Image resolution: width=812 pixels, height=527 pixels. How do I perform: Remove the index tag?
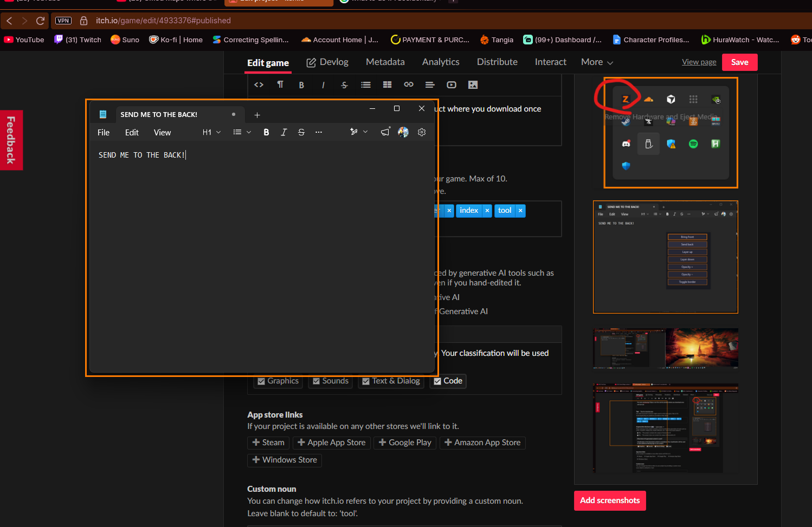487,211
